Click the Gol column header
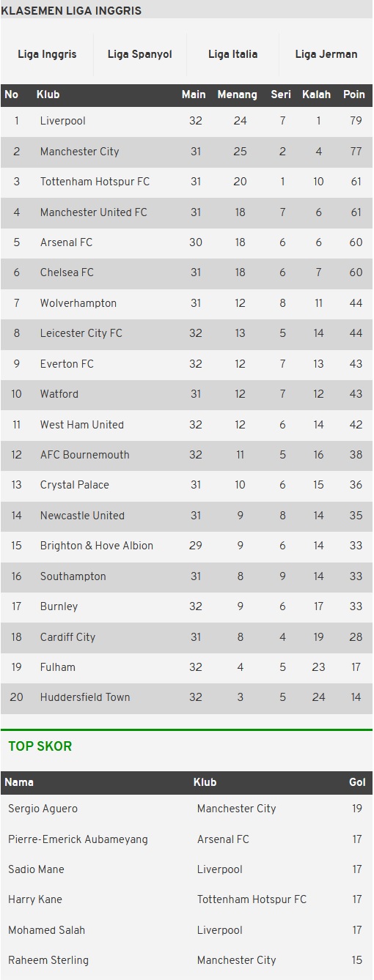 click(357, 782)
